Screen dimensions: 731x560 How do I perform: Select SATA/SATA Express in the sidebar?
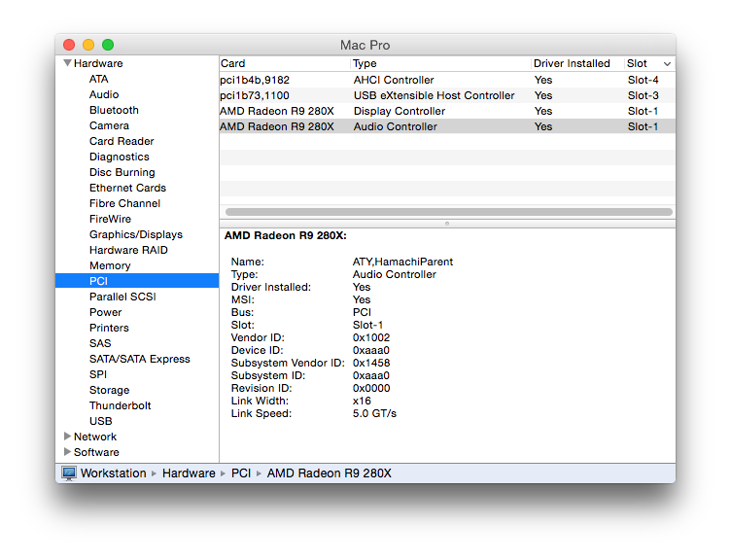click(140, 359)
